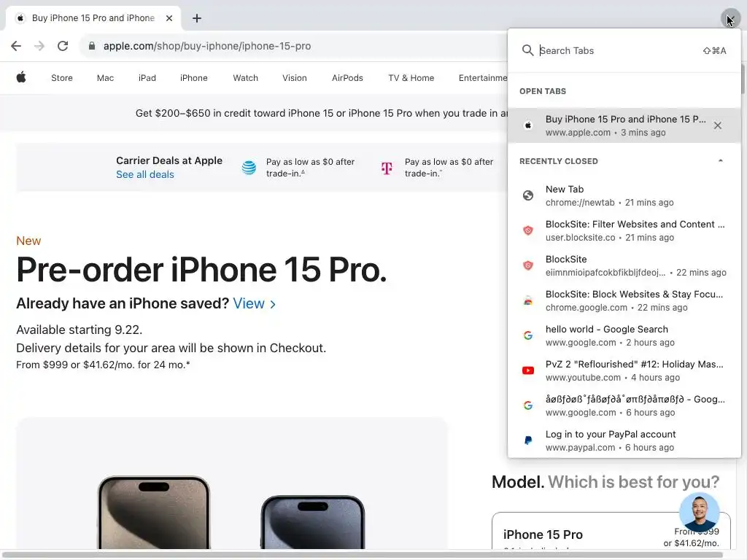The height and width of the screenshot is (560, 747).
Task: Open the AirPods menu in Apple nav
Action: (347, 77)
